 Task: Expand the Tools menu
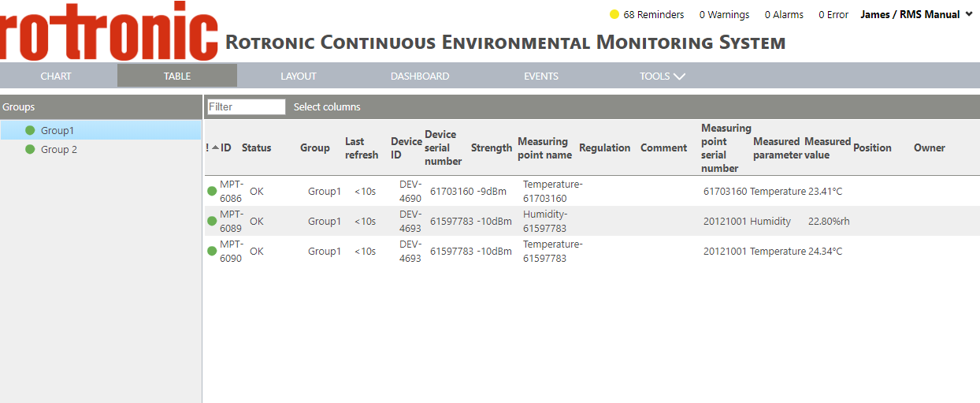tap(662, 76)
